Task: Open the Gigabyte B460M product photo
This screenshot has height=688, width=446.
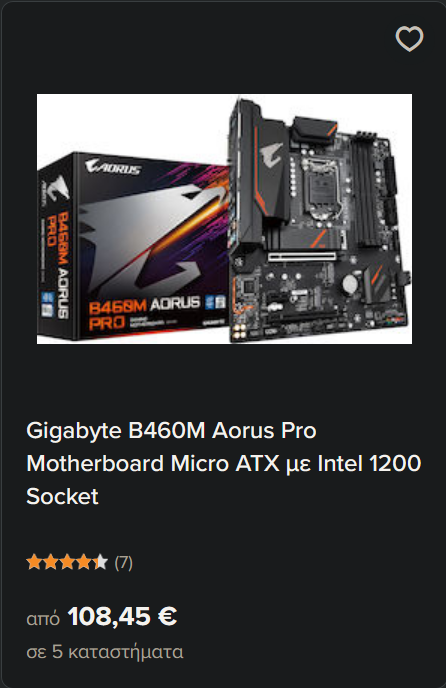Action: pyautogui.click(x=224, y=219)
